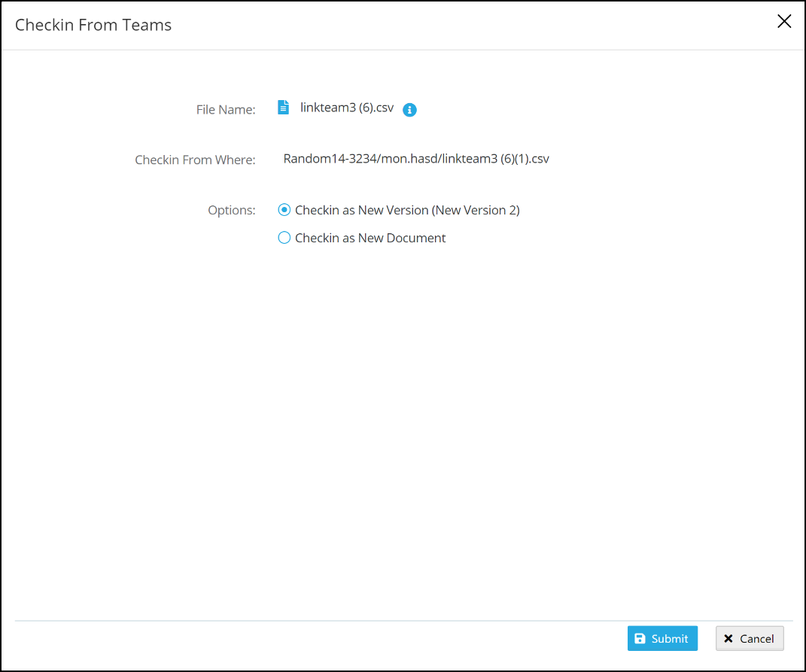Click the "Checkin as New Document" label text
The height and width of the screenshot is (672, 806).
point(370,238)
